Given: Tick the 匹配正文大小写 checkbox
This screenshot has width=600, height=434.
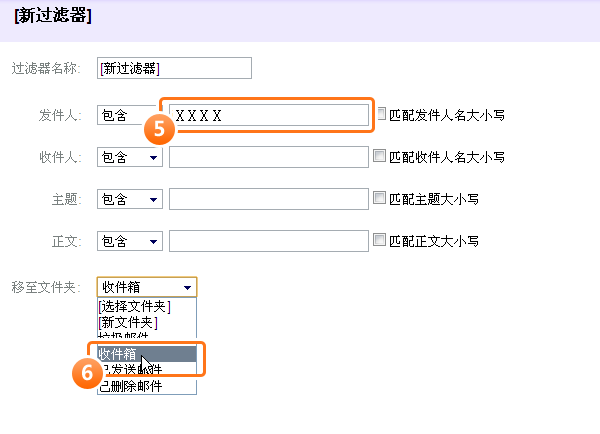Looking at the screenshot, I should pos(379,240).
